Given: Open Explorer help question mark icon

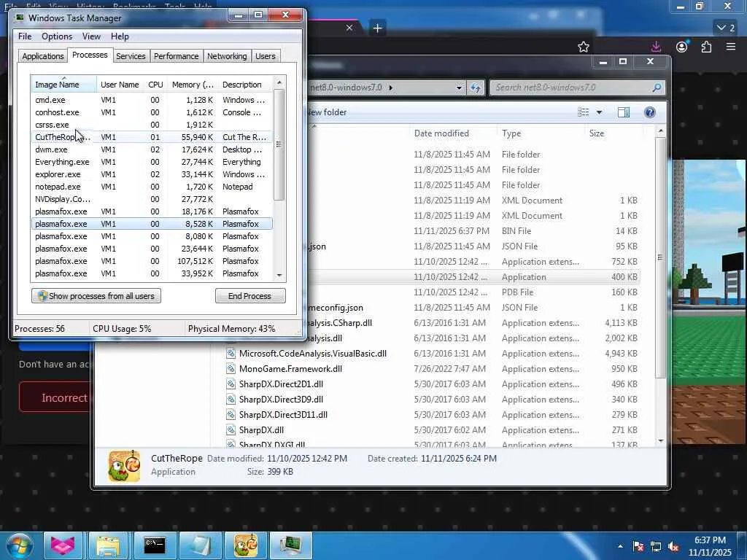Looking at the screenshot, I should 649,112.
